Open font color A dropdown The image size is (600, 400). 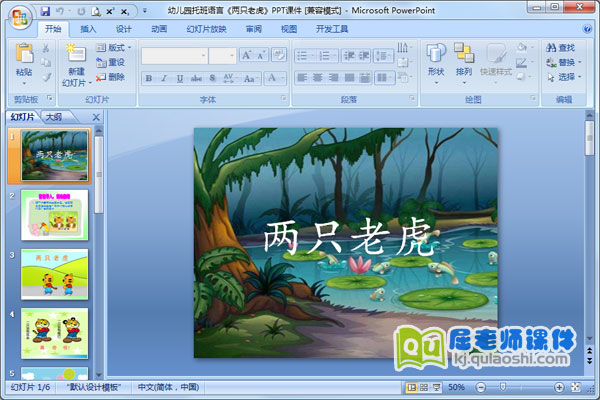pos(276,78)
